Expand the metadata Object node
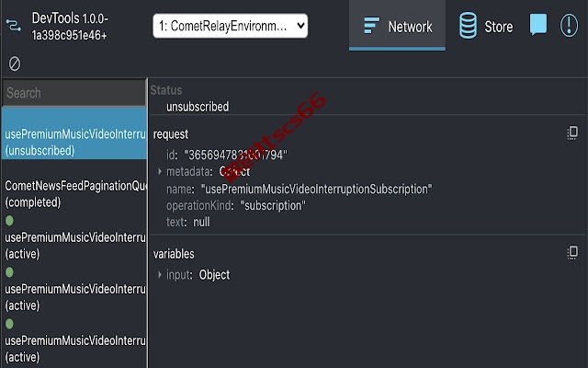This screenshot has width=588, height=368. [x=160, y=172]
